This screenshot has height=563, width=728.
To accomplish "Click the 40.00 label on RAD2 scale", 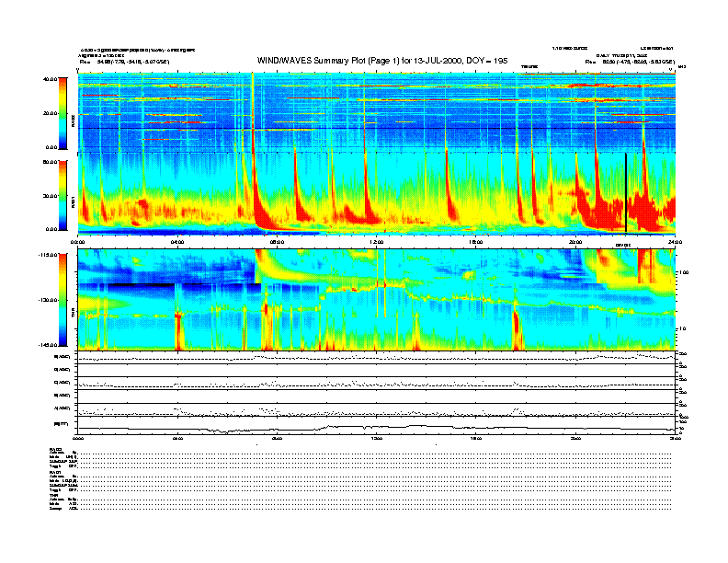I will 51,79.
